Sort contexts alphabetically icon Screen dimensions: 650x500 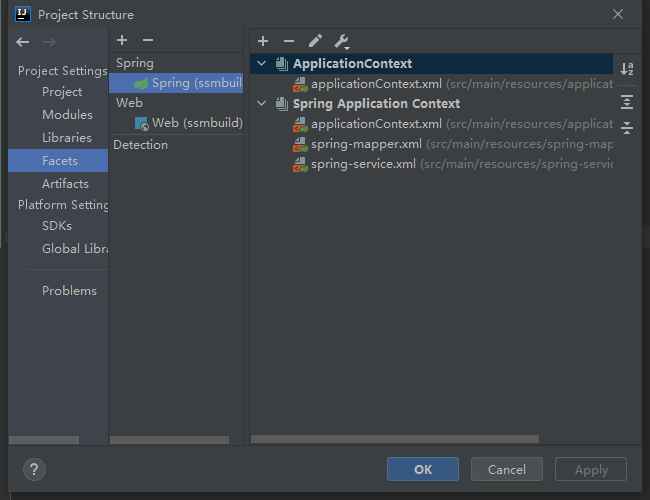click(627, 69)
